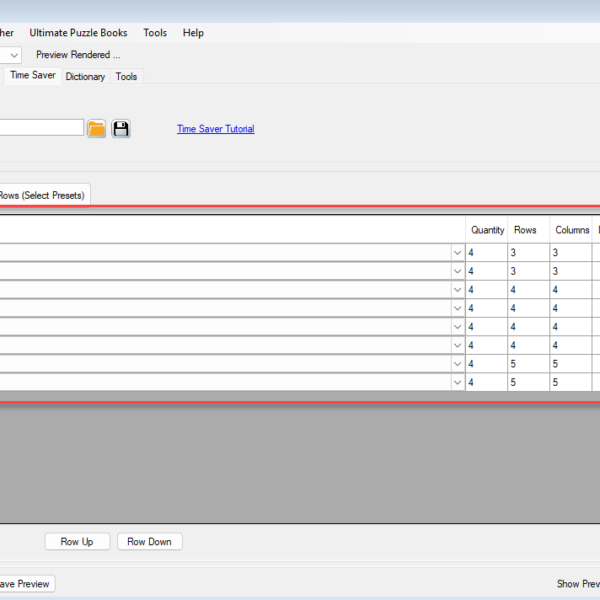Switch to the Dictionary tab

[x=85, y=76]
